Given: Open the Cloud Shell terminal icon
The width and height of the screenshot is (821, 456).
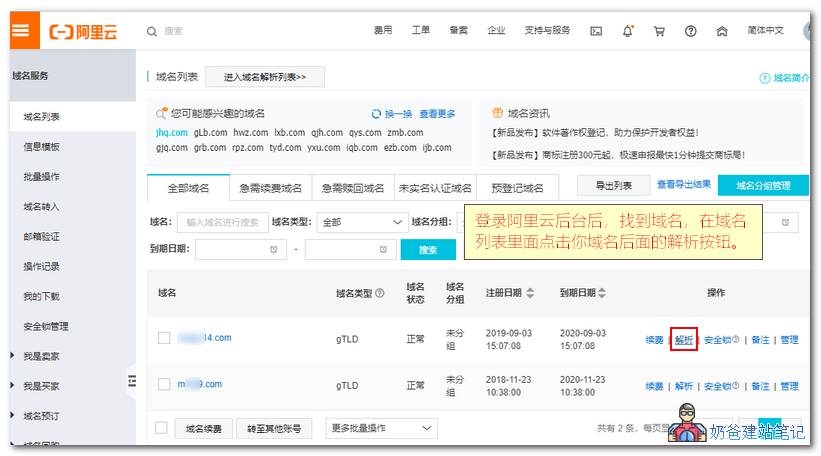Looking at the screenshot, I should point(596,31).
